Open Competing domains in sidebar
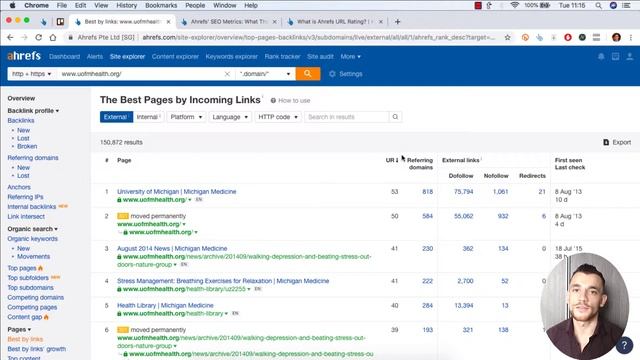Image resolution: width=640 pixels, height=360 pixels. coord(36,298)
